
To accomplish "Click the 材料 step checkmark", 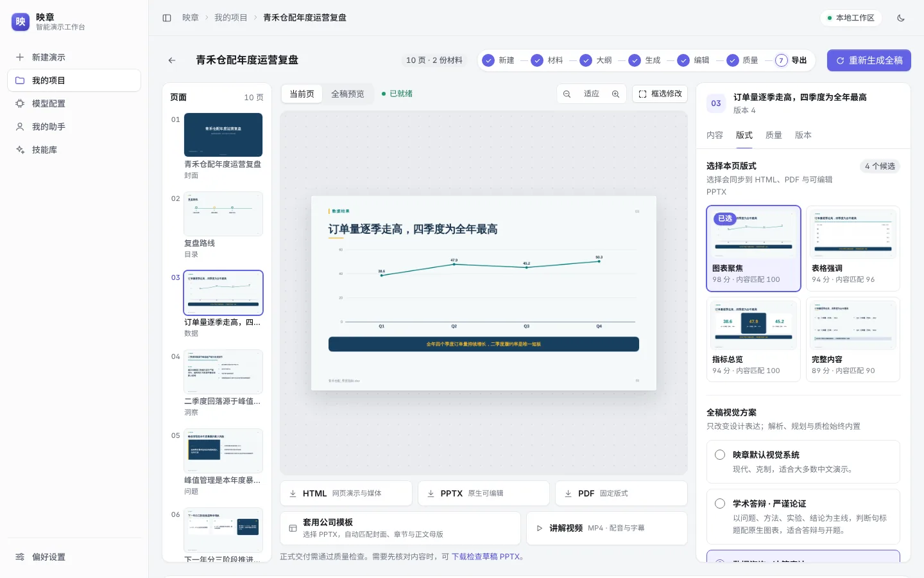I will click(x=537, y=60).
